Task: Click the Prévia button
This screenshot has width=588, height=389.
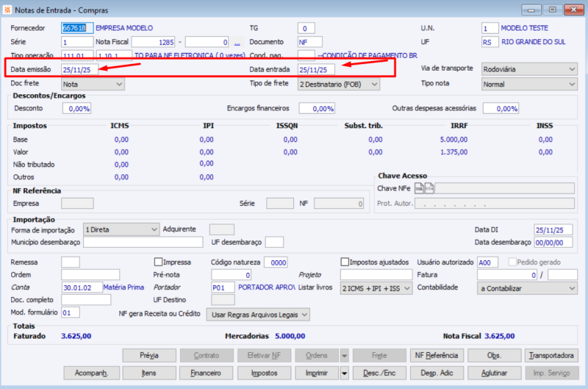Action: click(x=149, y=355)
